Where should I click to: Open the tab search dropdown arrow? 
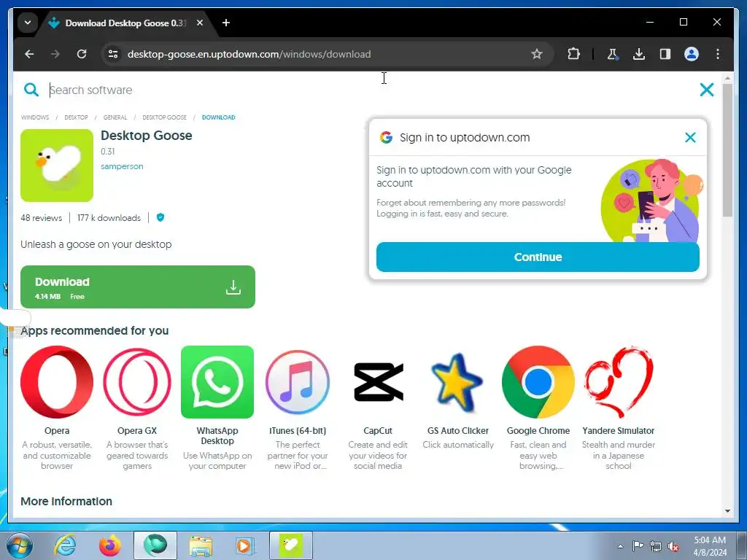pos(28,23)
